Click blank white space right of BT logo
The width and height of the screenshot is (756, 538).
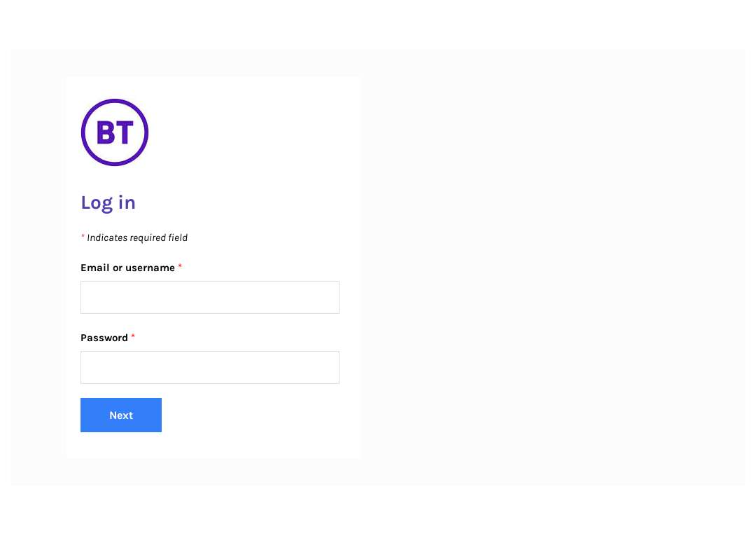pos(251,132)
